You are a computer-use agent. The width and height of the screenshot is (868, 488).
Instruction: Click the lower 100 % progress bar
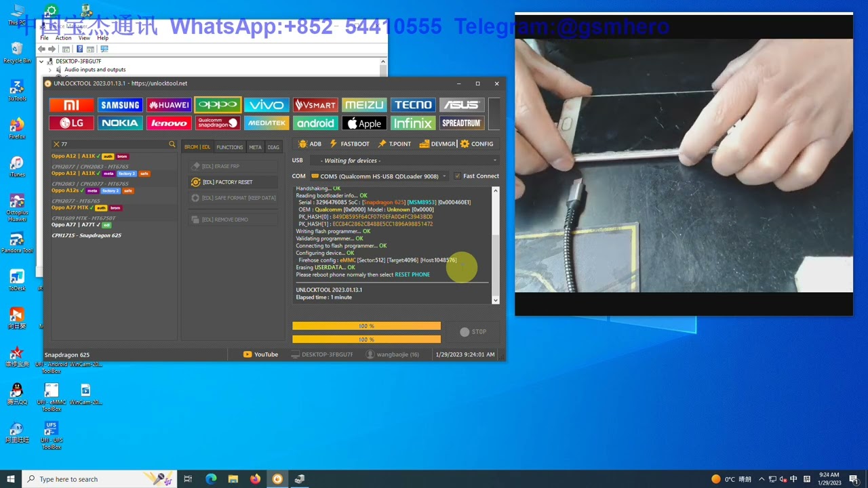point(366,339)
